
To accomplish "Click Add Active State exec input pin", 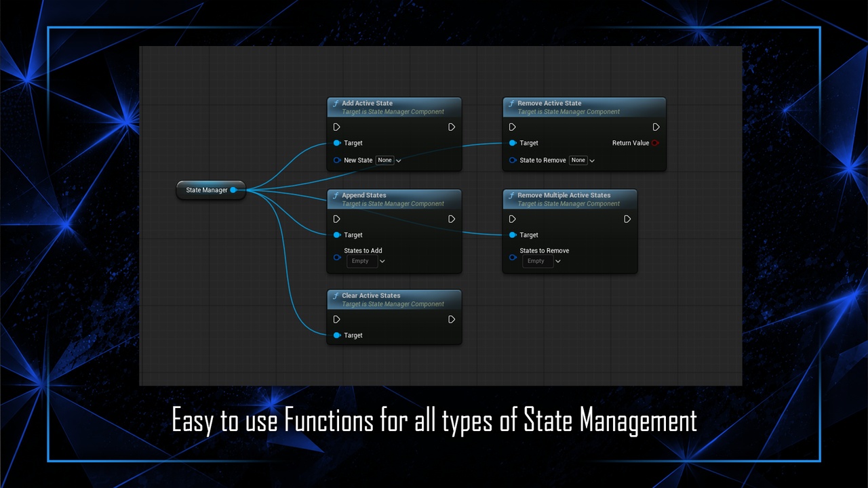I will pos(337,127).
